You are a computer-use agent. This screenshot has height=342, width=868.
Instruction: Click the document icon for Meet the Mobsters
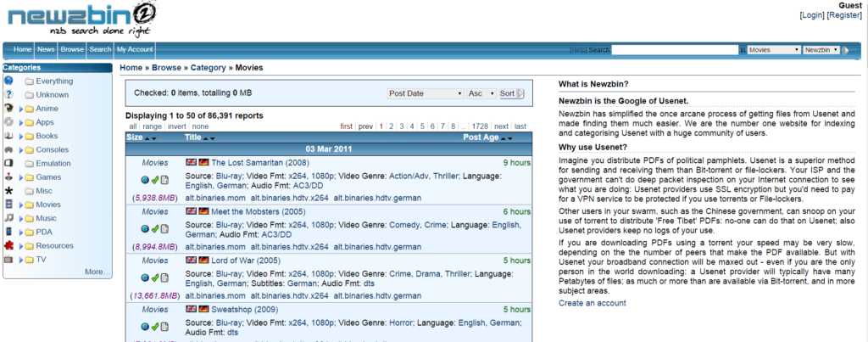(164, 228)
